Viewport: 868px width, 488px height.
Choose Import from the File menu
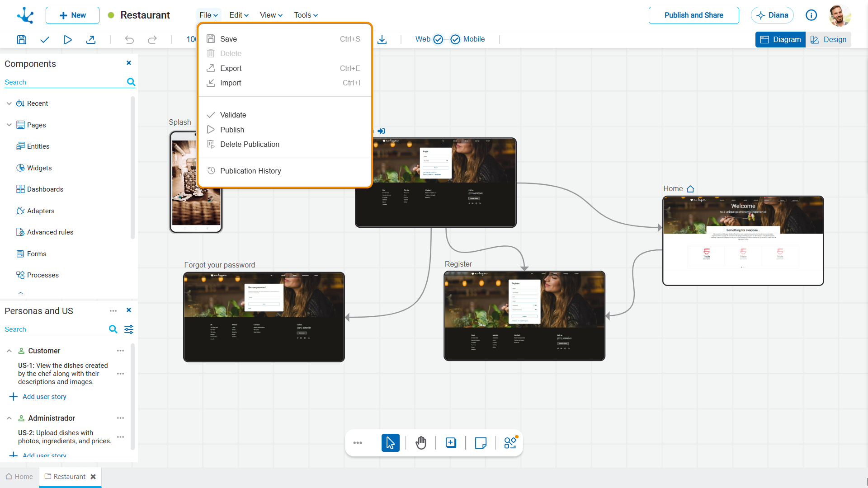point(285,83)
